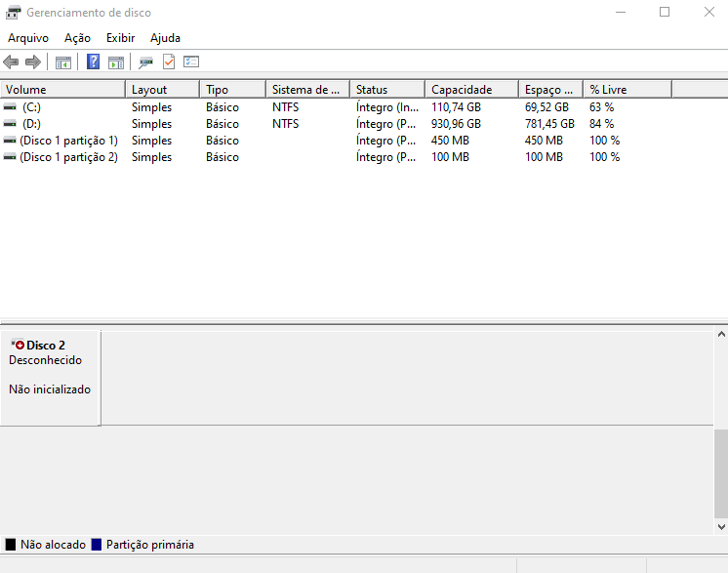Screen dimensions: 728x573
Task: Toggle the Show/Hide Console Tree icon
Action: [63, 62]
